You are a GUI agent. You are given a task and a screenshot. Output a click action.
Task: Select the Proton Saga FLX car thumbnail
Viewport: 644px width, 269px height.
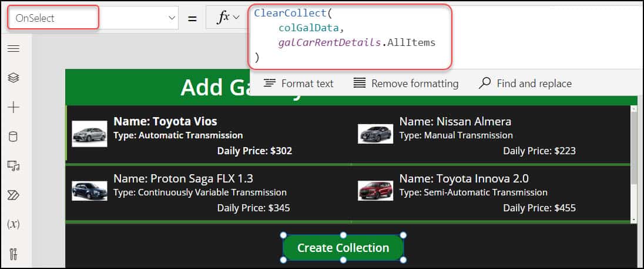89,191
